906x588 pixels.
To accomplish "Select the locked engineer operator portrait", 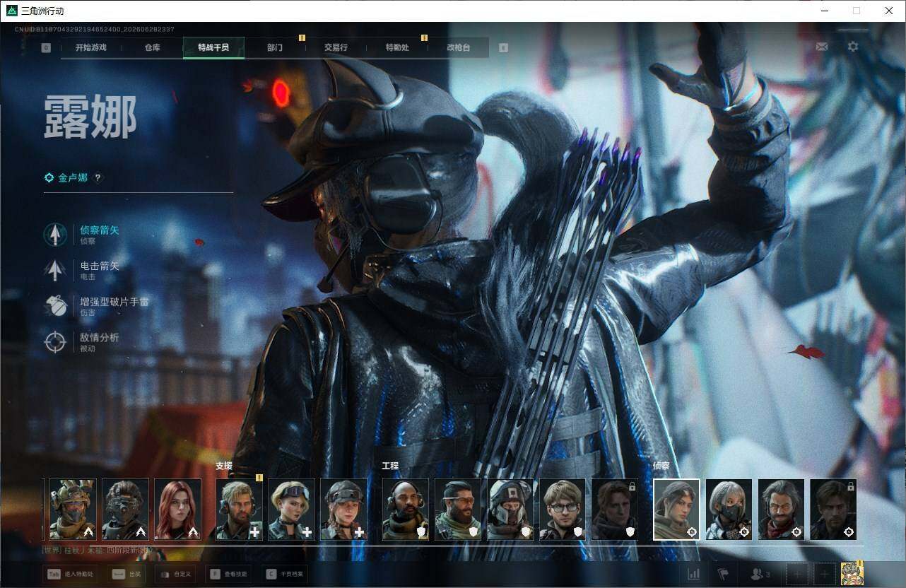I will [614, 510].
